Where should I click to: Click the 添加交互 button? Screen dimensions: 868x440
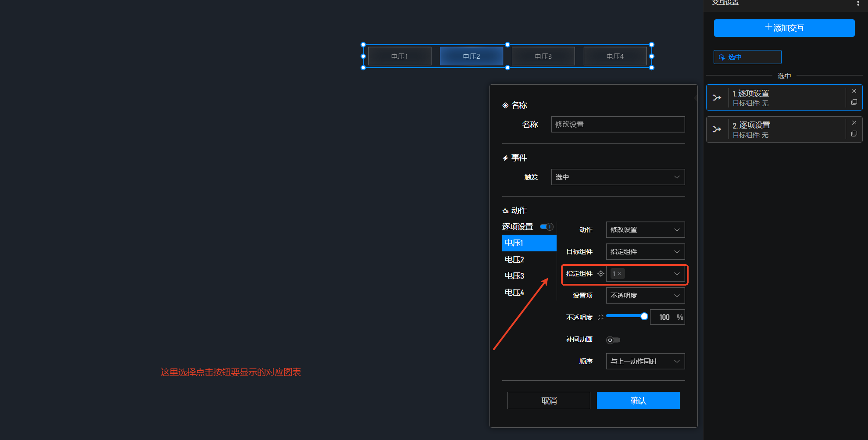[784, 28]
